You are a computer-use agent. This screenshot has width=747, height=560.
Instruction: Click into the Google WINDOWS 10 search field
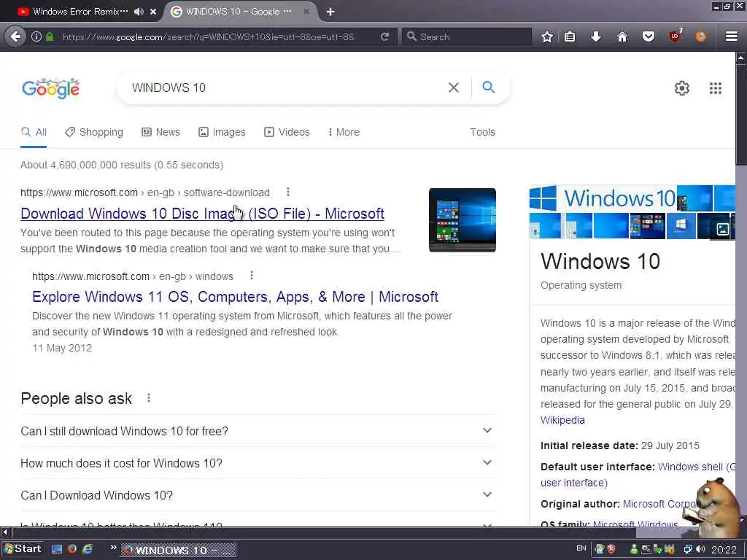tap(286, 87)
